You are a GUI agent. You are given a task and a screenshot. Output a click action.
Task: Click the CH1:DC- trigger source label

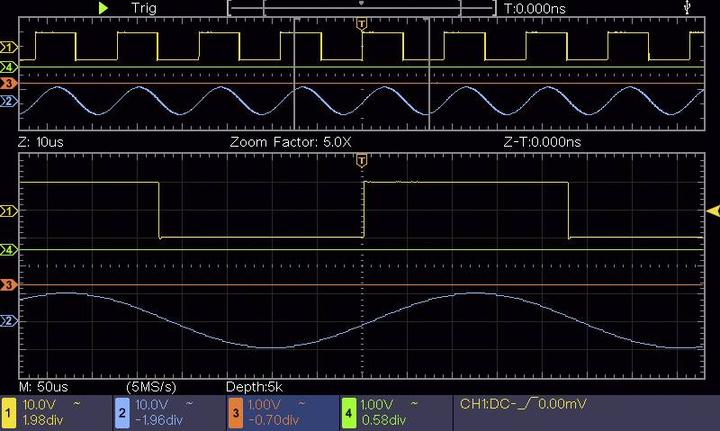[x=488, y=404]
